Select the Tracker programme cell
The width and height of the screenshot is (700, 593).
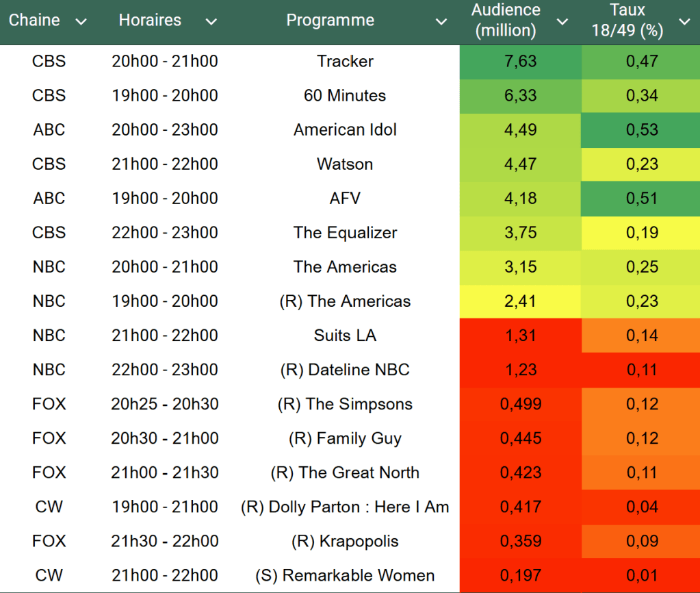pos(345,62)
